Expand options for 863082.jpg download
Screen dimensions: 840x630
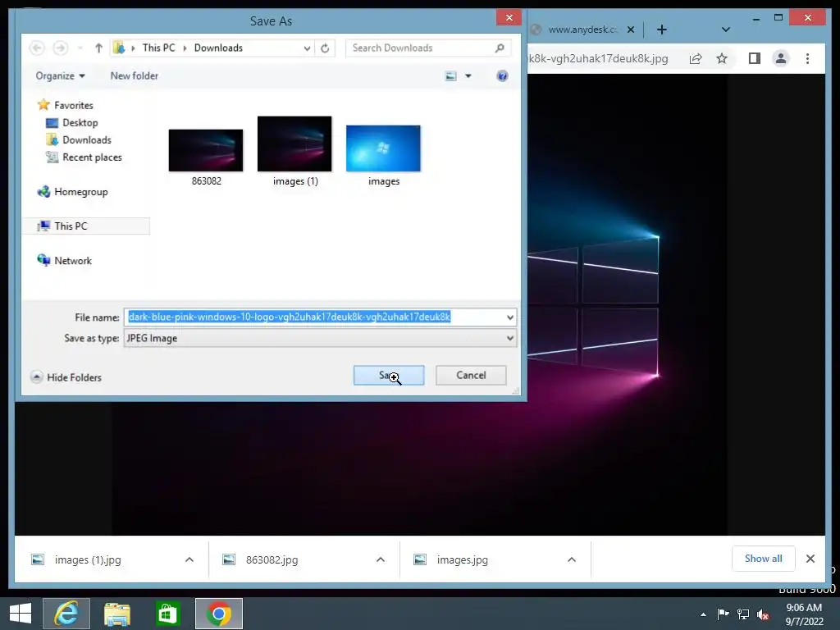click(381, 559)
